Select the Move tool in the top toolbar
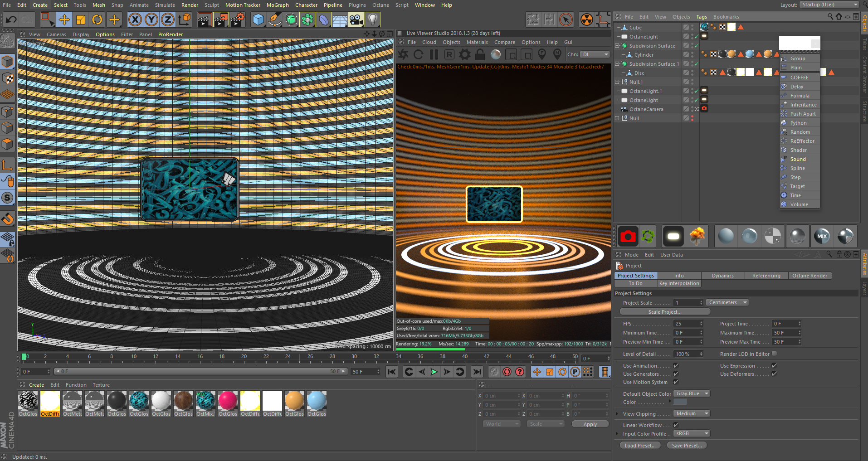The height and width of the screenshot is (461, 868). [64, 19]
